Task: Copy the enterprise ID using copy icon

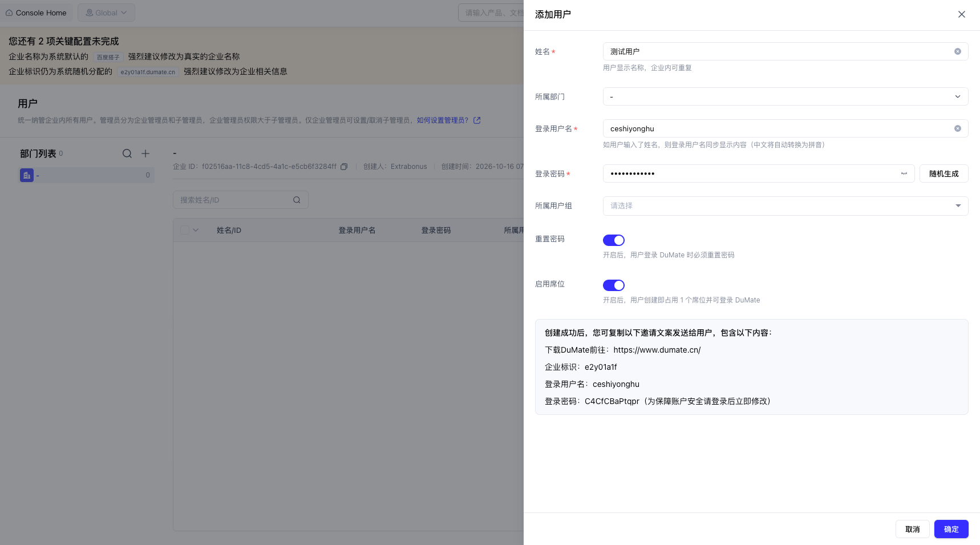Action: click(344, 167)
